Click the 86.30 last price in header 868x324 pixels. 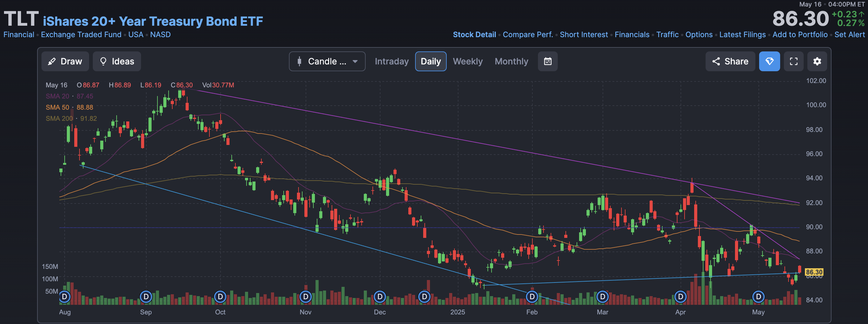click(x=800, y=19)
